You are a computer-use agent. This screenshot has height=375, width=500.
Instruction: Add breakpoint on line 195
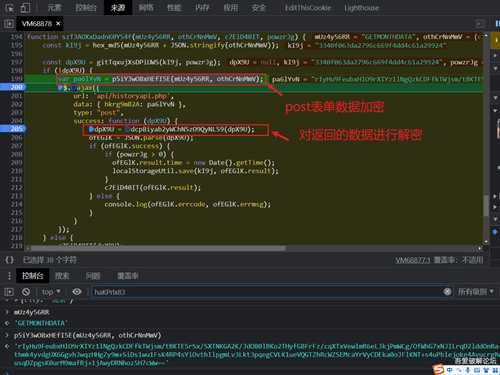16,45
